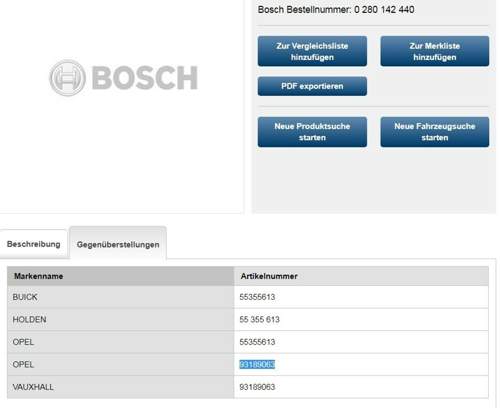Click PDF exportieren button
500x408 pixels.
(312, 86)
